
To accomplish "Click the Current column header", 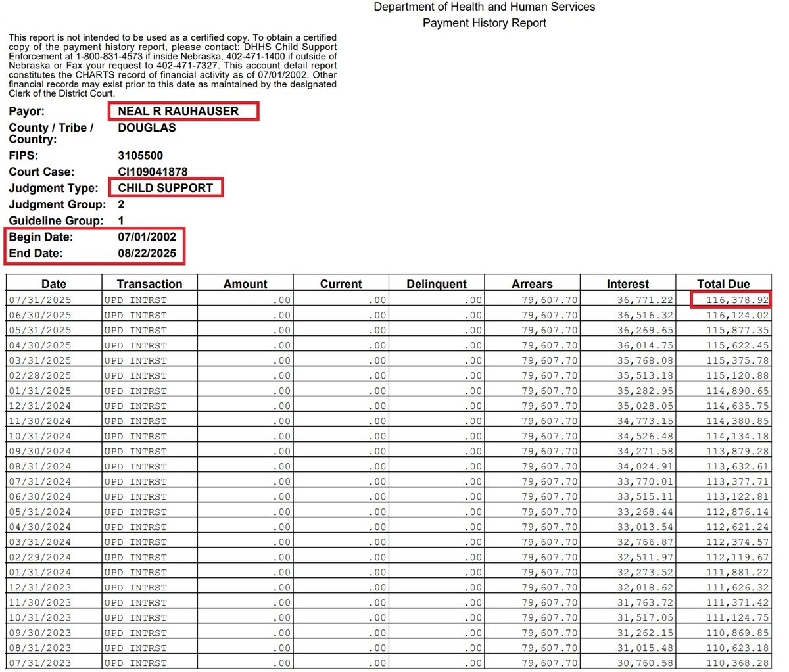I will [x=341, y=283].
